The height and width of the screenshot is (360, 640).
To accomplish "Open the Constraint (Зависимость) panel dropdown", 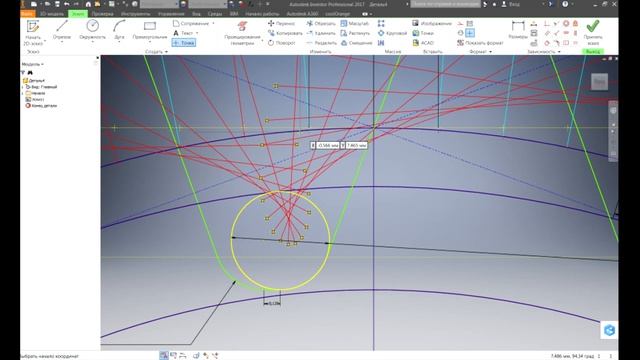I will (x=544, y=52).
